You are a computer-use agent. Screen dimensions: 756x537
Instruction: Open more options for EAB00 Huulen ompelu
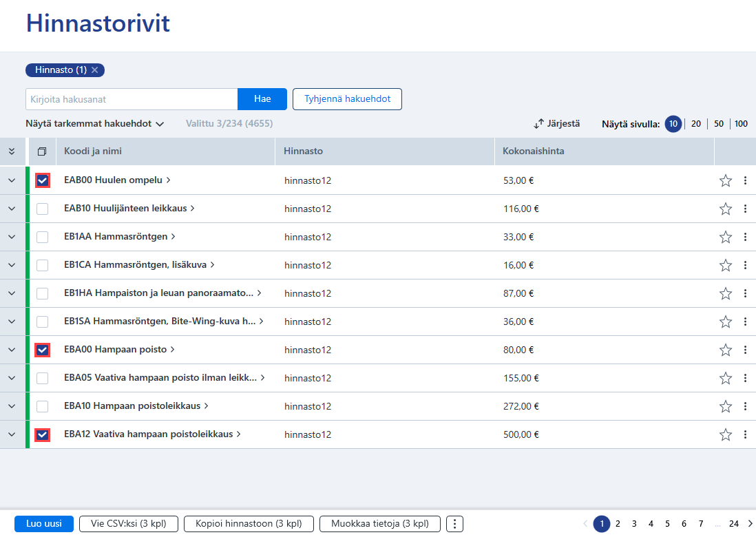pos(746,180)
